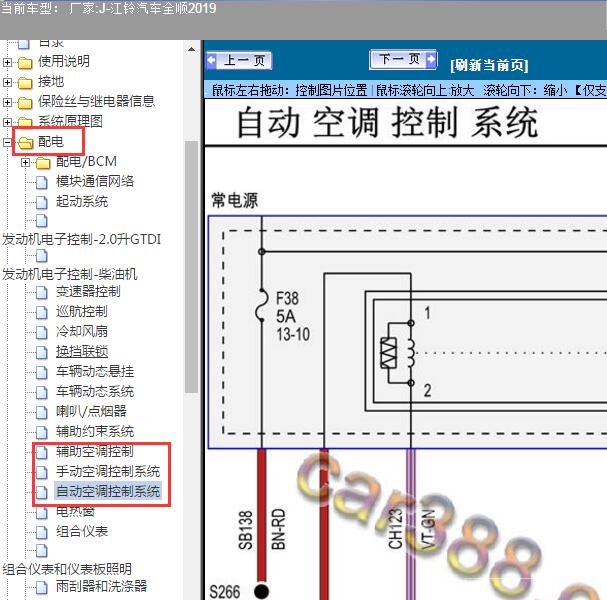
Task: Click the document icon beside 车辆动态系统
Action: point(41,392)
